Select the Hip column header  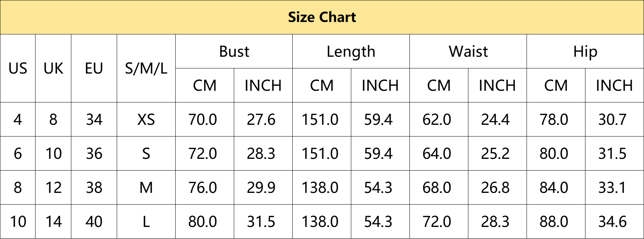585,52
